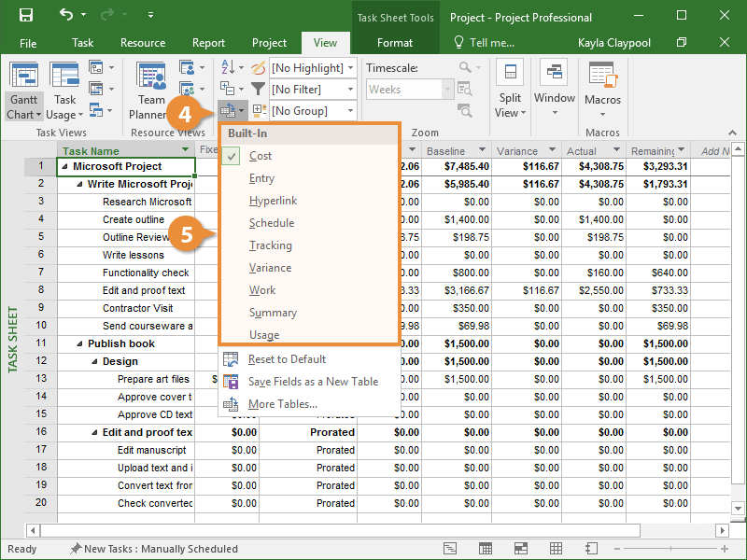Collapse the Design summary task
Image resolution: width=747 pixels, height=560 pixels.
94,361
